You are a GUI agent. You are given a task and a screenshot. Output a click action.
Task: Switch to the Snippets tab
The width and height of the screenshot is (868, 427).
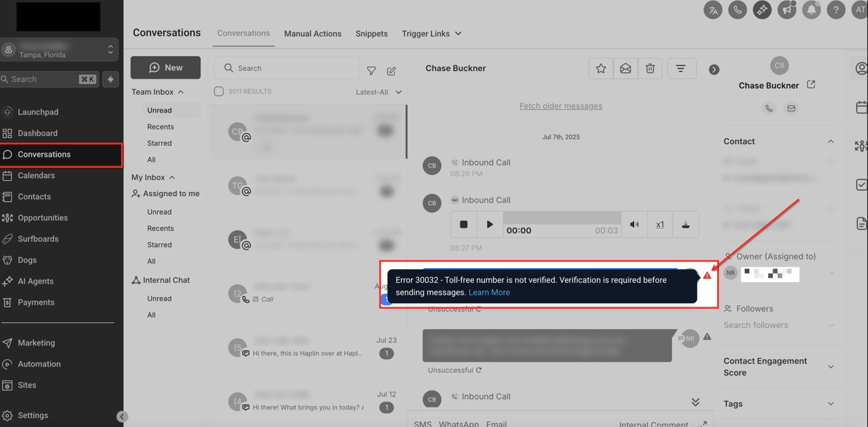(372, 34)
